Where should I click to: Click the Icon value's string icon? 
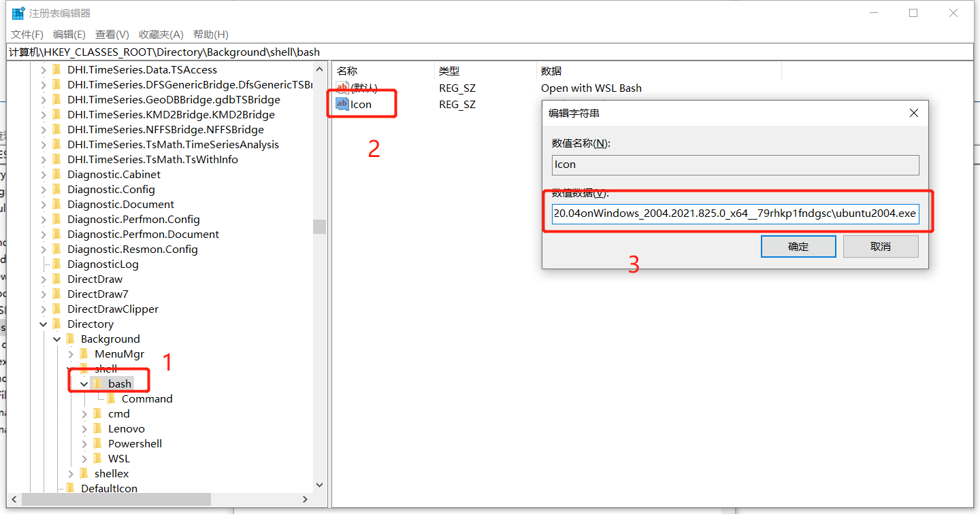tap(342, 104)
